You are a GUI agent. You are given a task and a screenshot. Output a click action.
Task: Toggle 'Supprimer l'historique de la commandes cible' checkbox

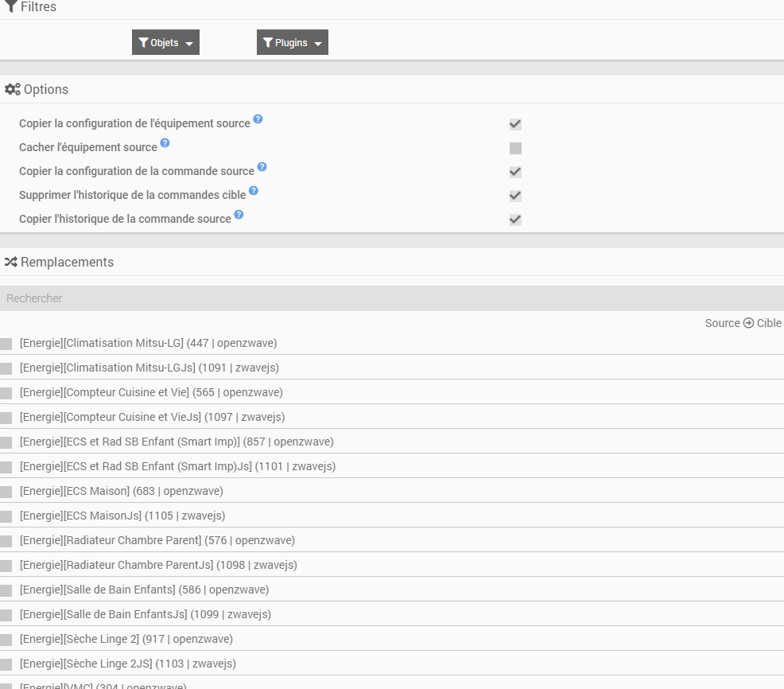(x=515, y=196)
